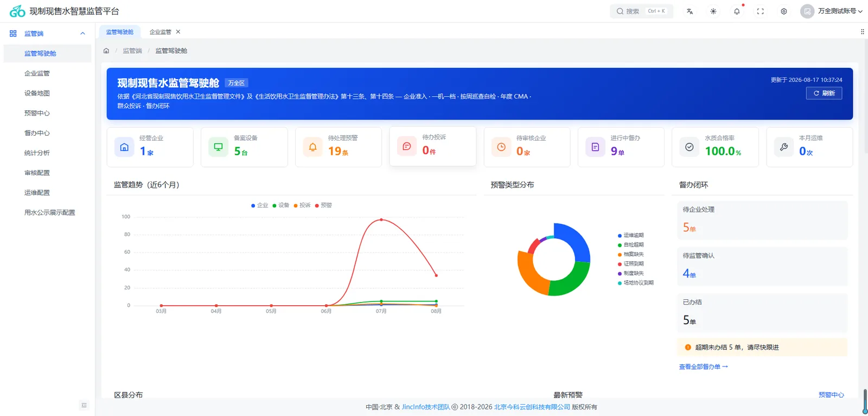The width and height of the screenshot is (868, 416).
Task: Open the settings gear icon
Action: pos(784,11)
